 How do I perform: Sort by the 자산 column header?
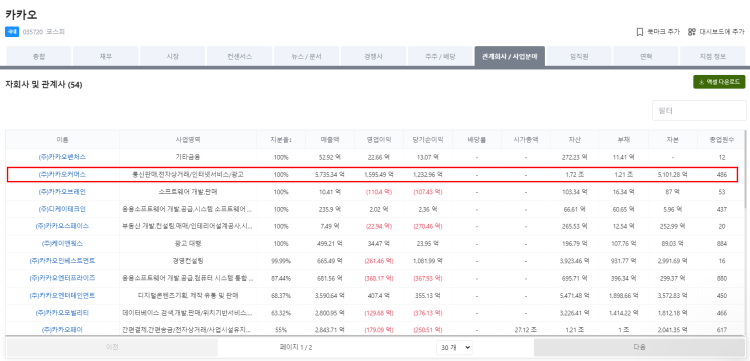tap(574, 140)
